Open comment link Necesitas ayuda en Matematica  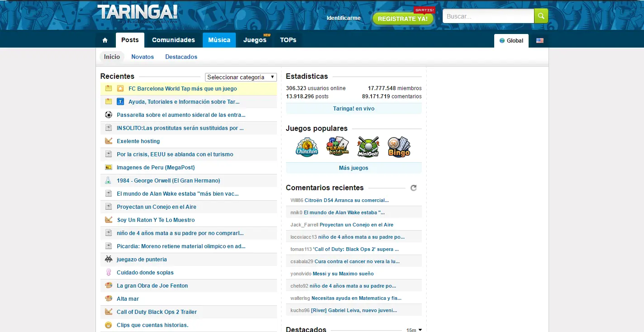[357, 298]
